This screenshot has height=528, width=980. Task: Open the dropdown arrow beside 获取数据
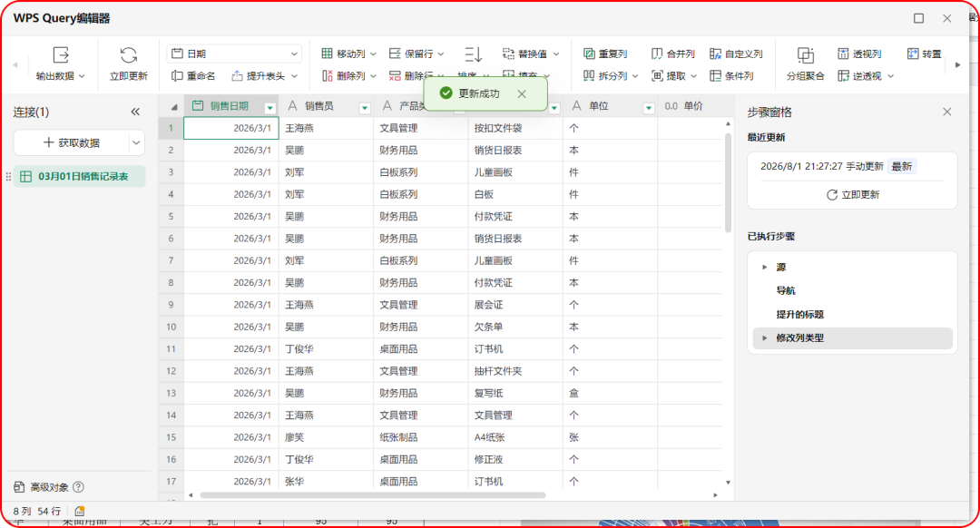tap(136, 142)
